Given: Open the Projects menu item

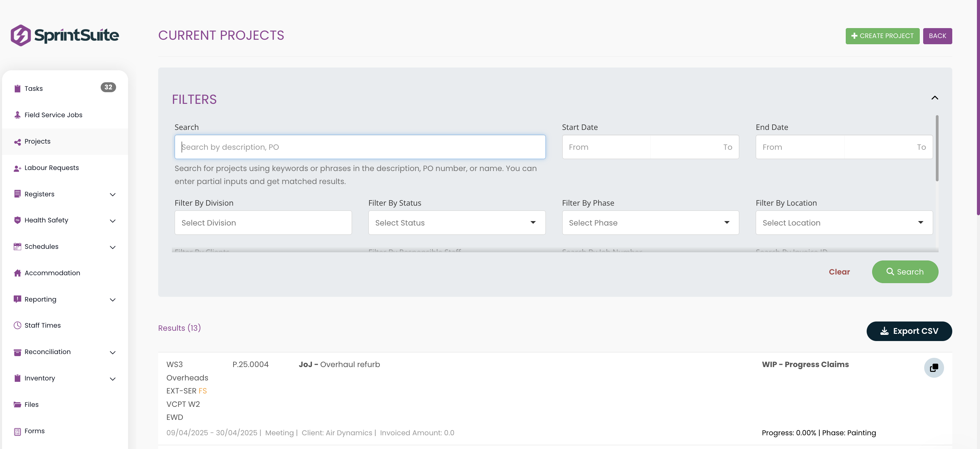Looking at the screenshot, I should 65,142.
